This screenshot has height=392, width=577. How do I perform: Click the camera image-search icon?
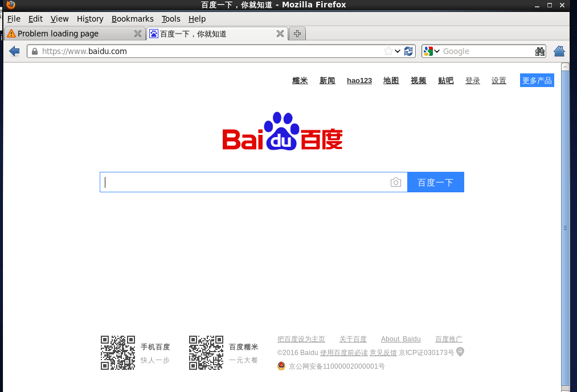tap(396, 182)
